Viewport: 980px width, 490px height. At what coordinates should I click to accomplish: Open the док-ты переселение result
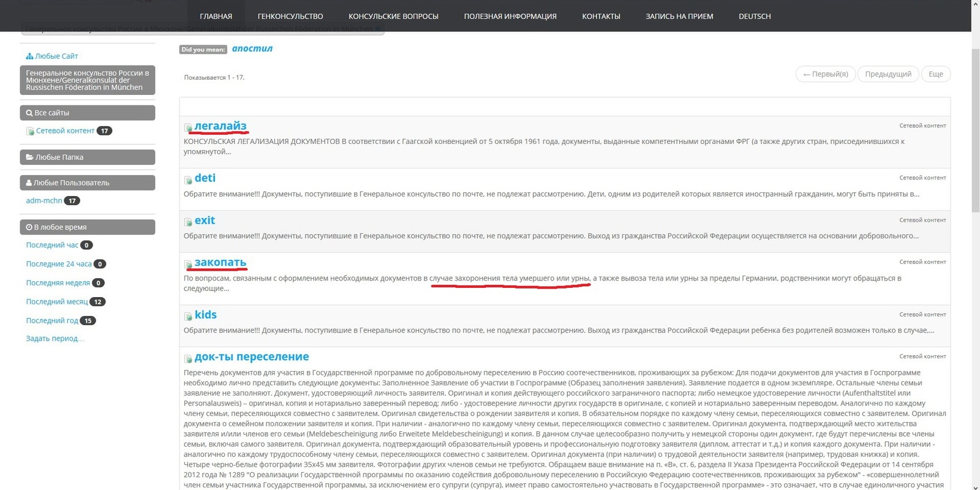252,356
